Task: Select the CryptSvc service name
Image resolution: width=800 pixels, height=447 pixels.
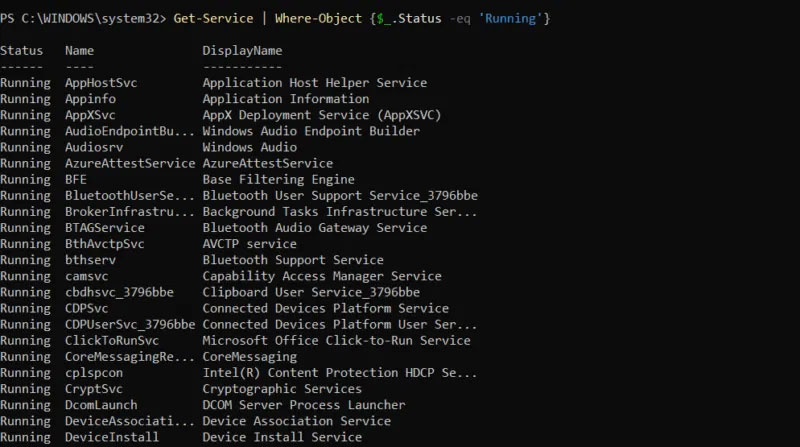Action: click(94, 389)
